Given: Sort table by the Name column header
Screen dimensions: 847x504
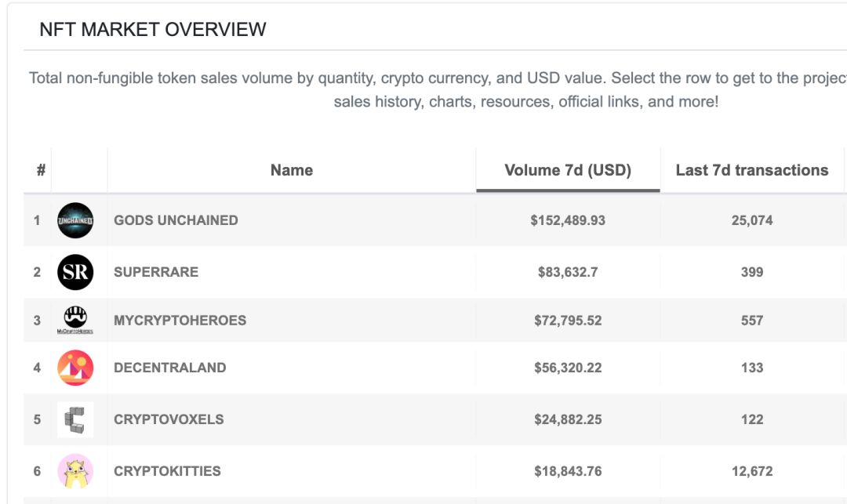Looking at the screenshot, I should click(292, 171).
